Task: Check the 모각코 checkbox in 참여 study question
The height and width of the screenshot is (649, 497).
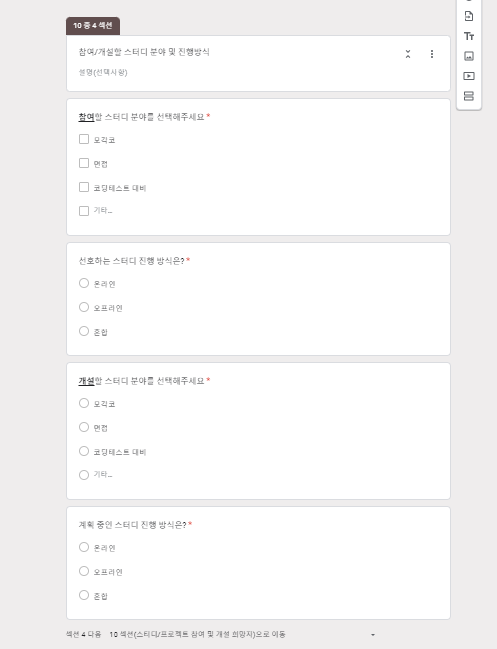Action: click(84, 139)
